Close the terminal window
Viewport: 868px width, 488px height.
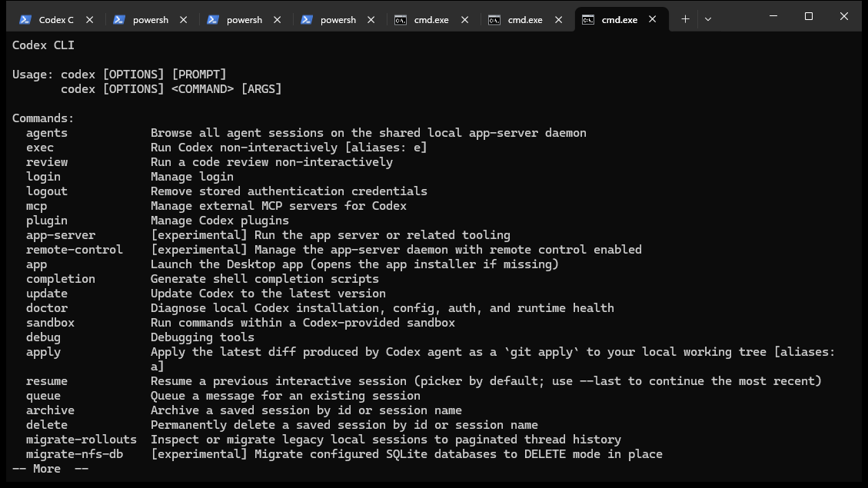pos(844,16)
